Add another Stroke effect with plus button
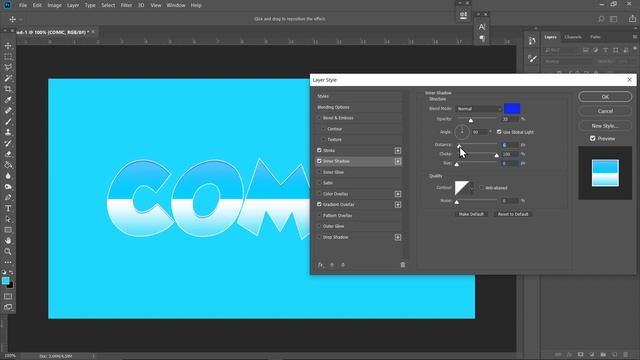The image size is (640, 360). (398, 151)
